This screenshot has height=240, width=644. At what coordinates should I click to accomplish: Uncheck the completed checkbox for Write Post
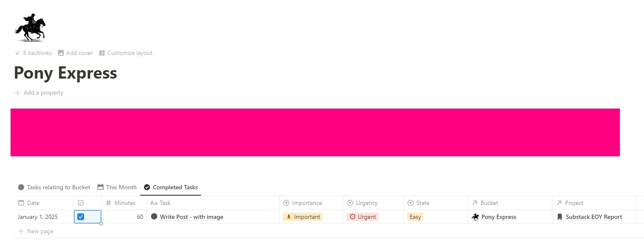pos(81,217)
